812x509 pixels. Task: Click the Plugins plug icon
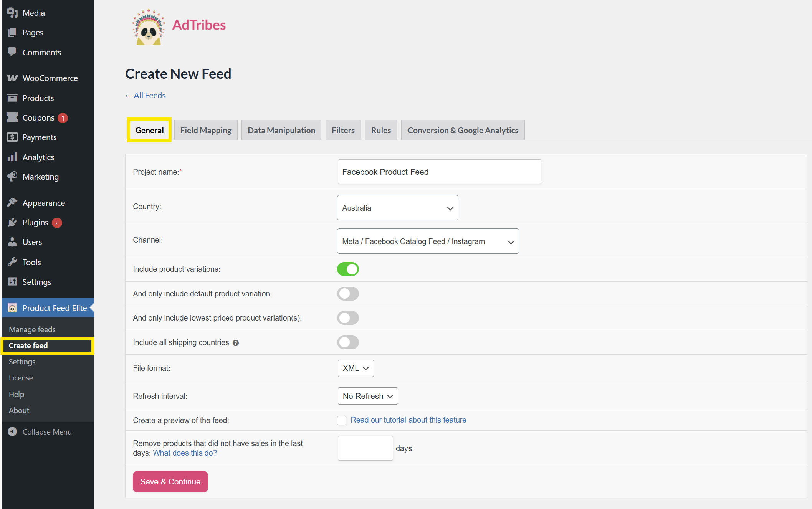click(x=12, y=223)
